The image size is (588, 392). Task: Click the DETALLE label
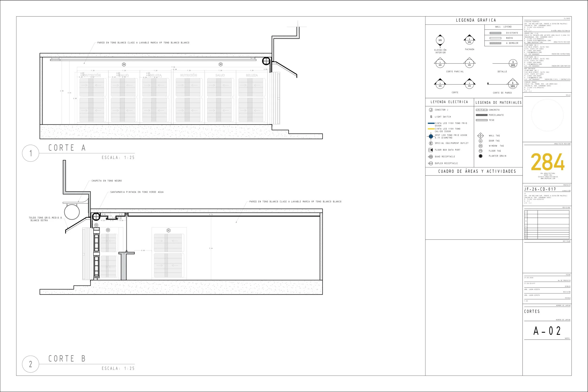point(502,72)
